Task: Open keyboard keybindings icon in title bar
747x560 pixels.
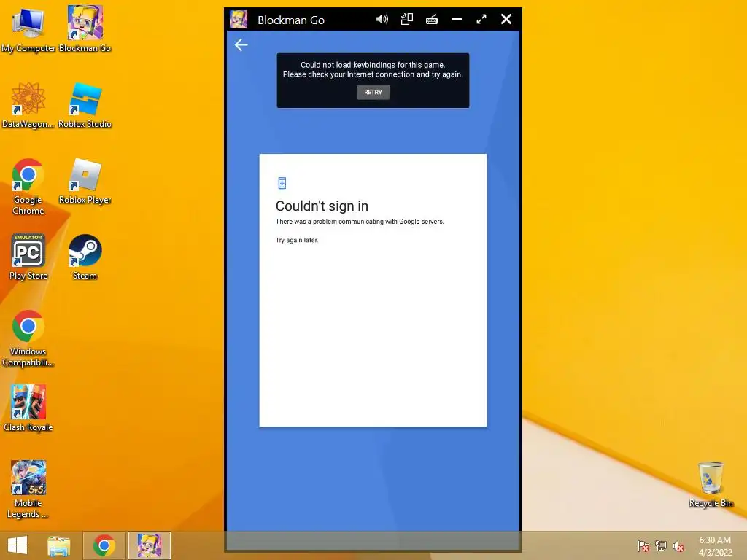Action: pos(432,20)
